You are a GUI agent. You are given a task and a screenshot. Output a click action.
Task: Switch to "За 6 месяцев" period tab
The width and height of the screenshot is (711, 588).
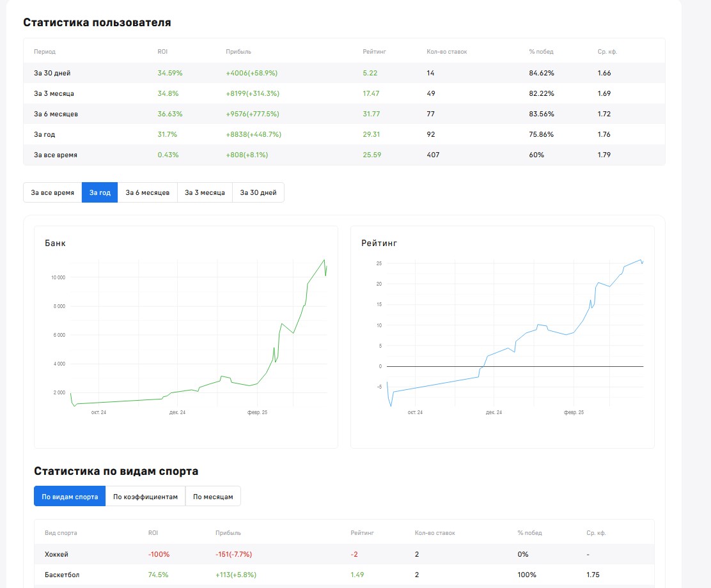coord(147,192)
